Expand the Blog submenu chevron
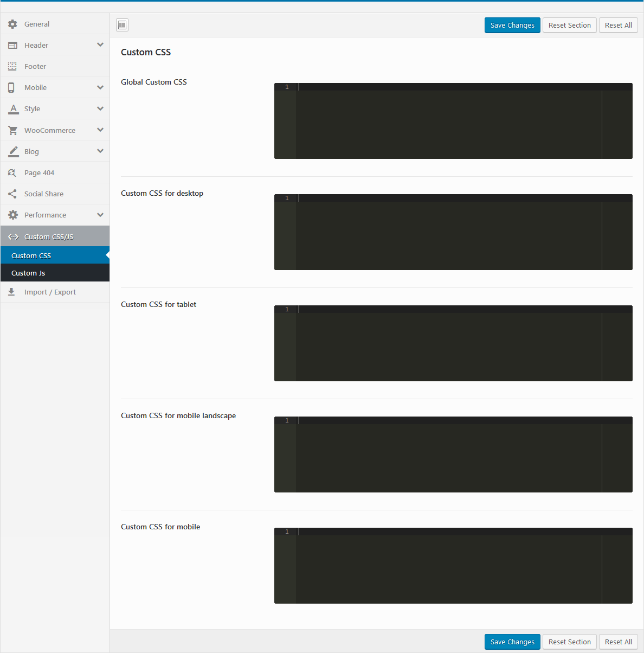This screenshot has height=653, width=644. (100, 151)
